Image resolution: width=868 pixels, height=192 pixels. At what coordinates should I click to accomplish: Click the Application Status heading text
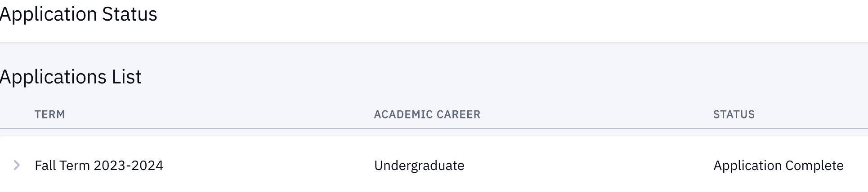(79, 14)
